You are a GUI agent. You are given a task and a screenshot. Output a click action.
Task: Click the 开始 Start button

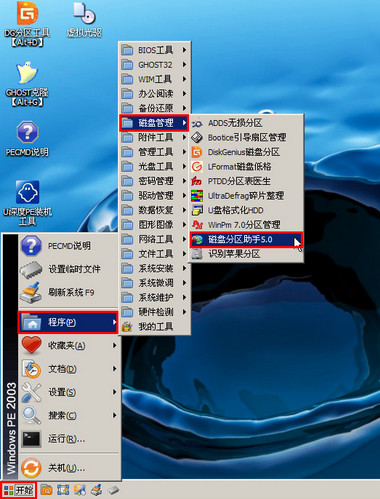18,490
